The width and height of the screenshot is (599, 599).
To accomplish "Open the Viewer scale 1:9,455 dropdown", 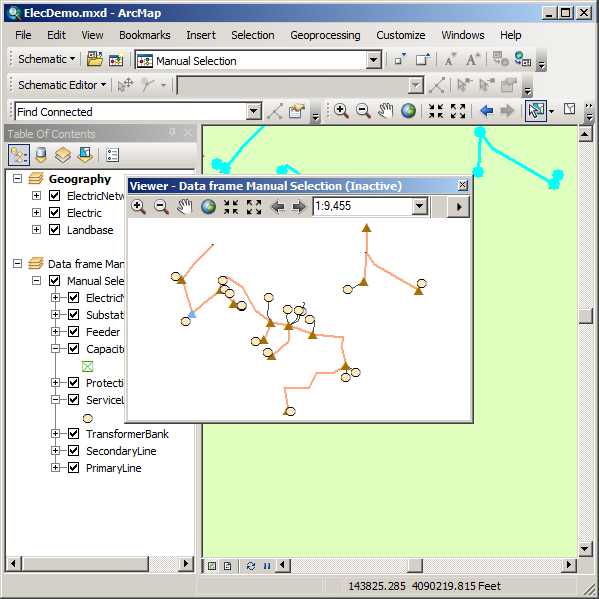I will pos(419,206).
